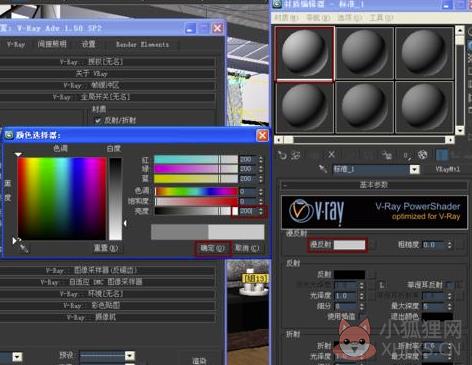
Task: Click the 渲染 render button
Action: [x=199, y=361]
